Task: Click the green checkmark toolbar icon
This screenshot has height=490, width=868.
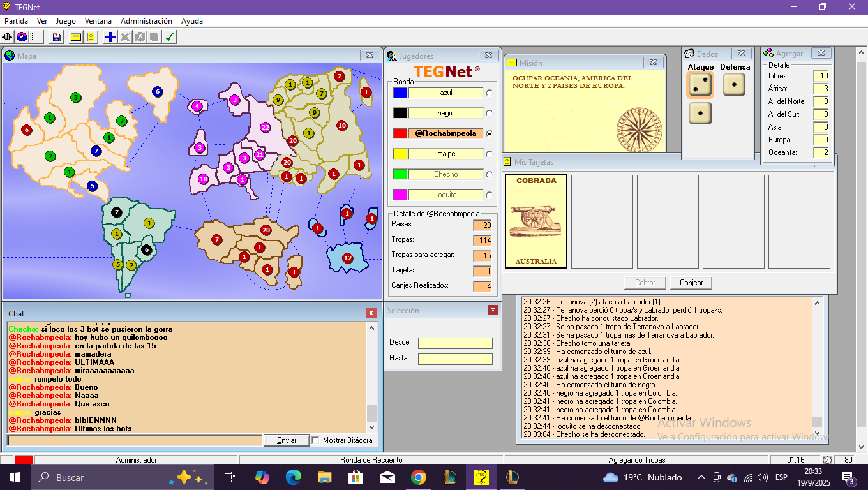Action: [x=169, y=37]
